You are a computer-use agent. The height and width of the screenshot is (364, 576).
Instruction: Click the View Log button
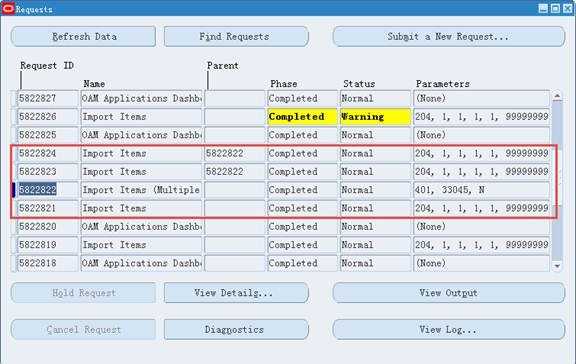tap(449, 329)
